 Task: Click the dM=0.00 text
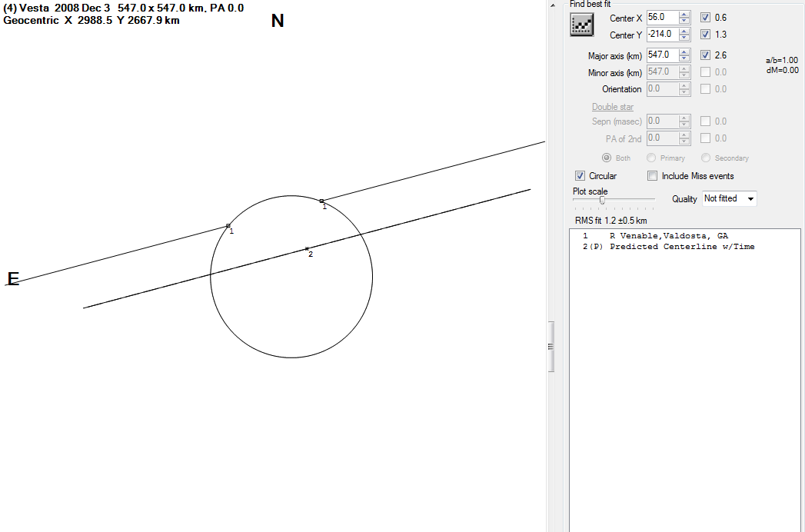coord(783,71)
